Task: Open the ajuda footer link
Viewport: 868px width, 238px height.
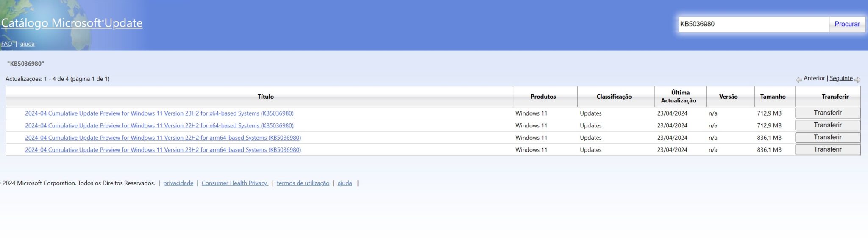Action: click(345, 183)
